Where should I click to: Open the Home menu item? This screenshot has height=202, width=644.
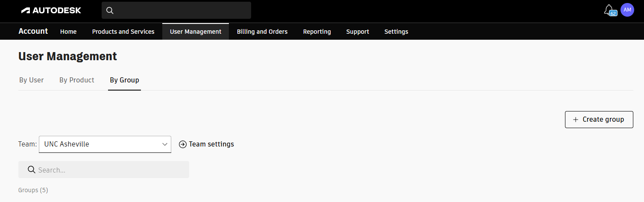(68, 32)
